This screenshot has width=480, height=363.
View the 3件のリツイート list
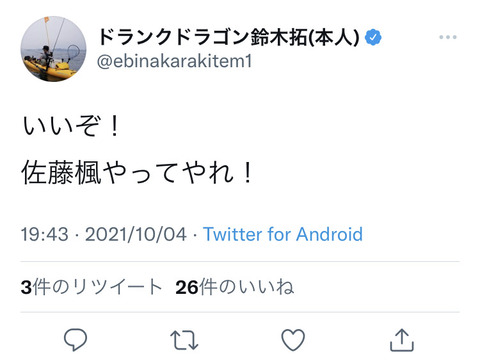(91, 287)
